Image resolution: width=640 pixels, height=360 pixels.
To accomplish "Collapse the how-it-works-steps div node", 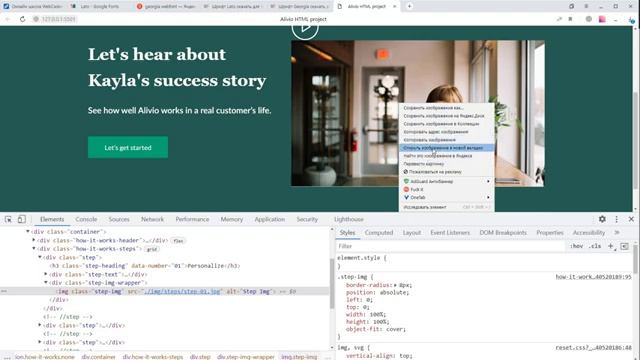I will pos(34,249).
